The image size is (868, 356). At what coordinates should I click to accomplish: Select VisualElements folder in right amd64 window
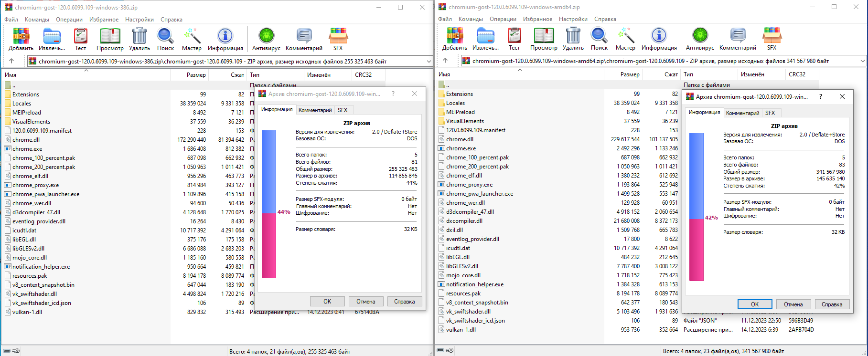point(465,121)
